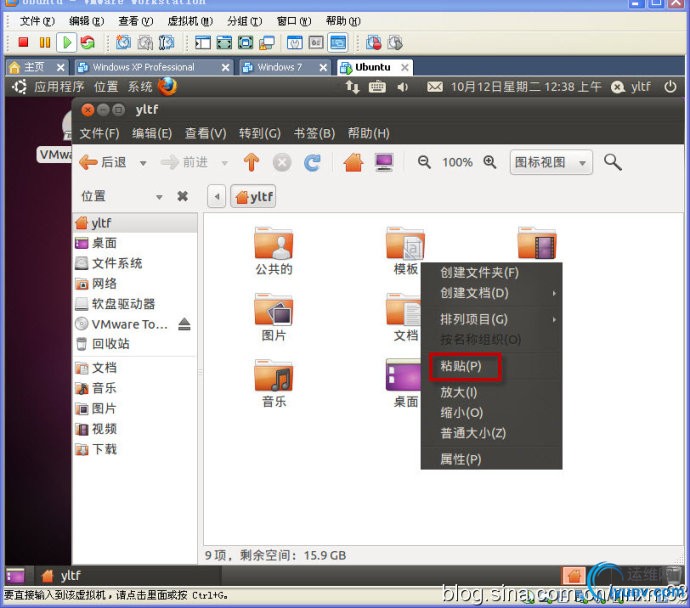The image size is (690, 608).
Task: Open the sidebar 位置 selector dropdown
Action: click(159, 197)
